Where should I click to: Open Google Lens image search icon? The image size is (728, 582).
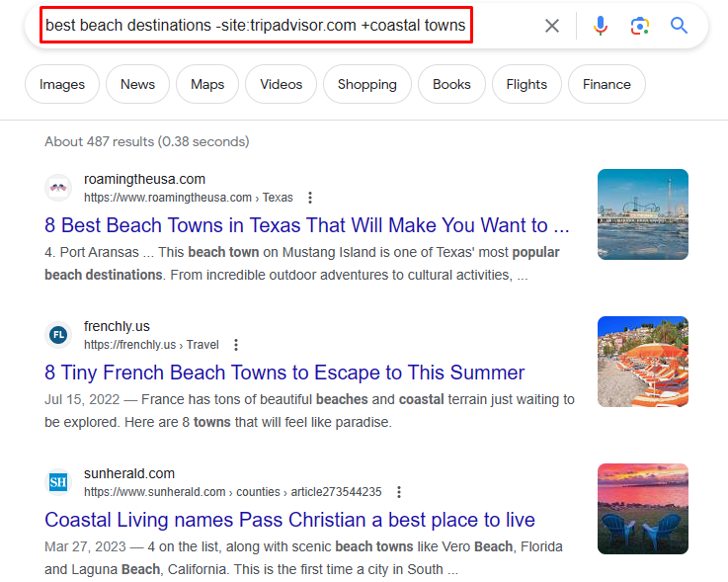639,26
